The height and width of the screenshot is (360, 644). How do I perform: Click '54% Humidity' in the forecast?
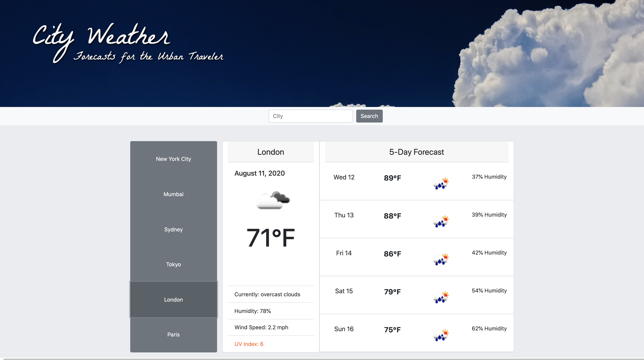(489, 290)
